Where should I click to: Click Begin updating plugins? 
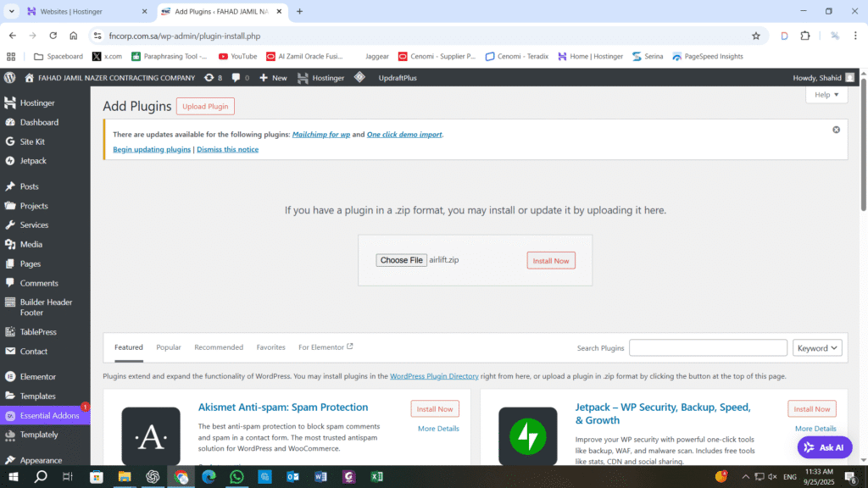pyautogui.click(x=152, y=149)
